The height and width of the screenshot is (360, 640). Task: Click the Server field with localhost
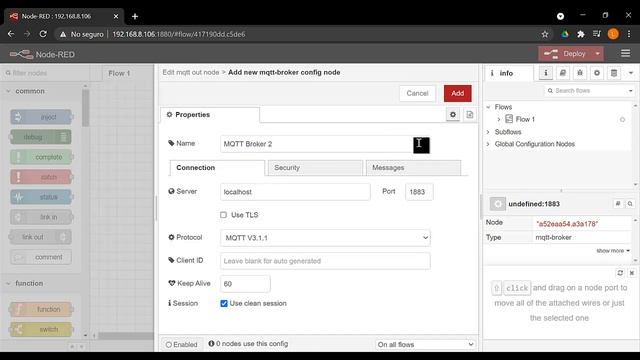point(295,192)
